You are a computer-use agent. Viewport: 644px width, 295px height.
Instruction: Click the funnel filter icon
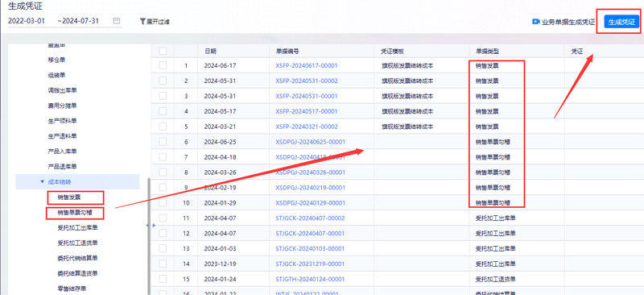click(x=143, y=22)
